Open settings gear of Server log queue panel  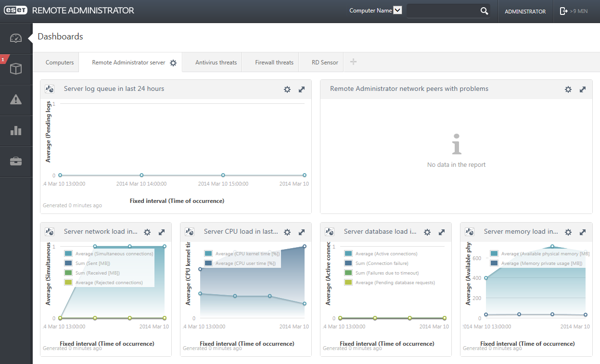tap(287, 89)
